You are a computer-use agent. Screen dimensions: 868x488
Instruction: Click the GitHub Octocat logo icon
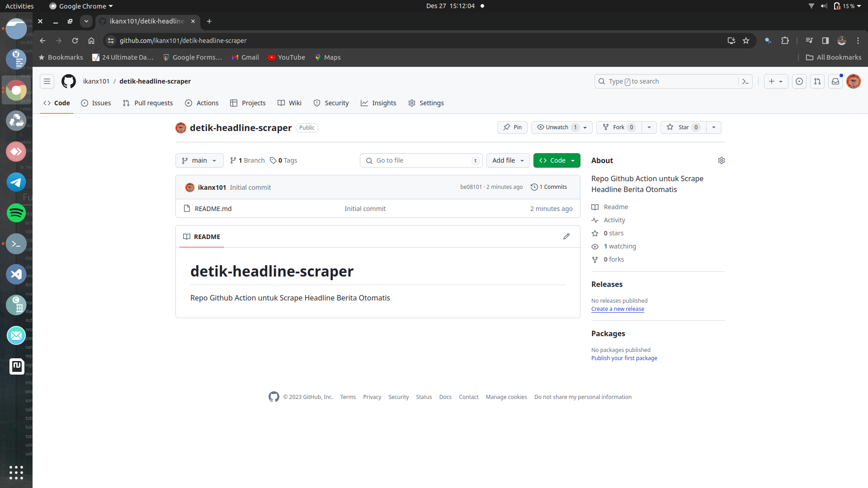tap(69, 81)
